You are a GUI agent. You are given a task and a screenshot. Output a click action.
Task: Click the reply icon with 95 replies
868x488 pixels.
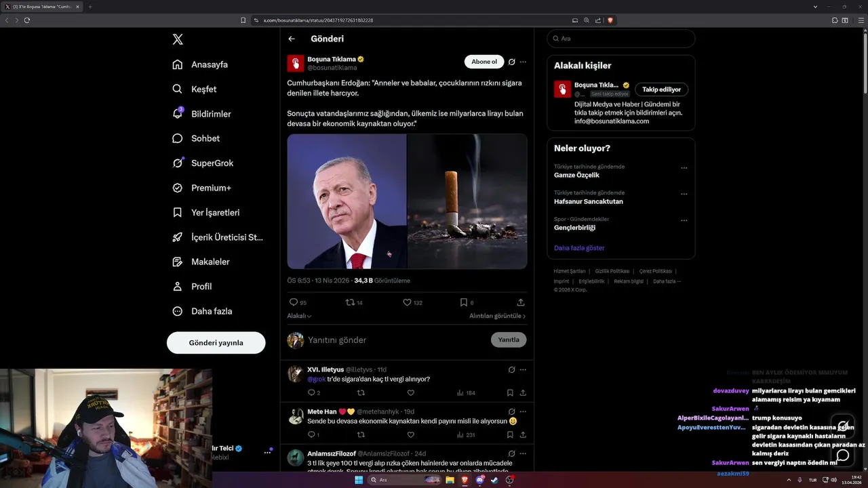[x=294, y=302]
